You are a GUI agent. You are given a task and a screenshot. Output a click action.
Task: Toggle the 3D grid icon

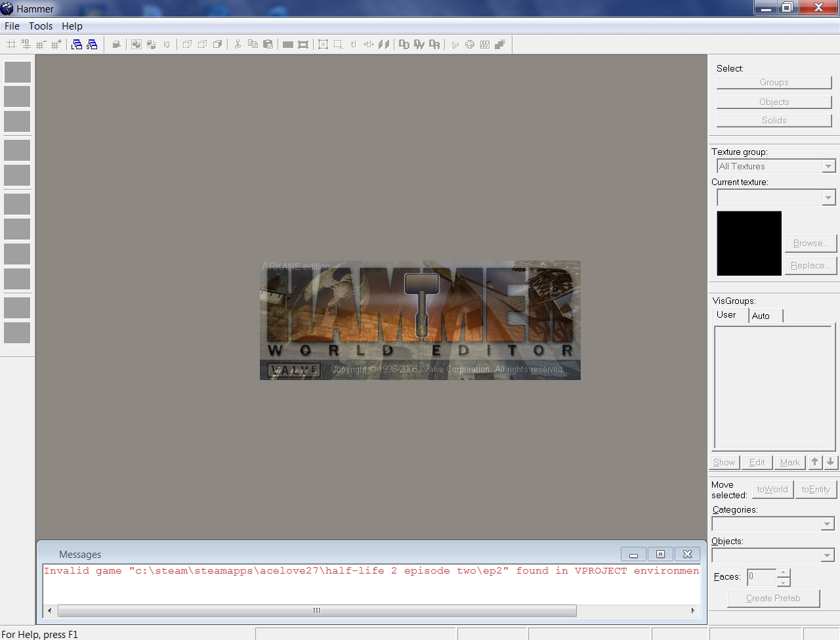pos(26,45)
